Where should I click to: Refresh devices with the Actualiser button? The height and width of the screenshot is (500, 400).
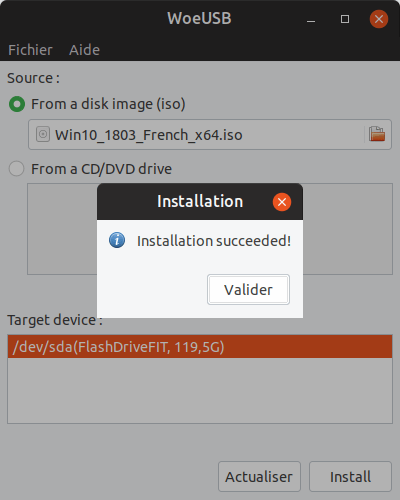259,477
